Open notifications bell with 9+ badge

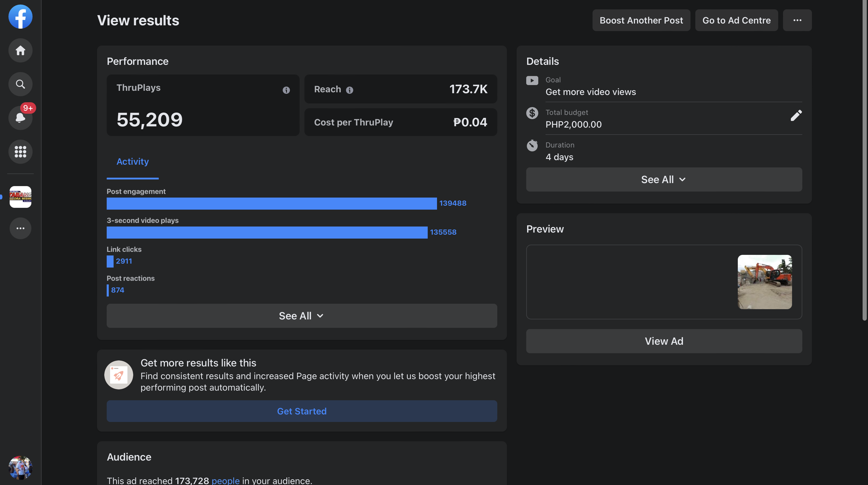pyautogui.click(x=20, y=118)
